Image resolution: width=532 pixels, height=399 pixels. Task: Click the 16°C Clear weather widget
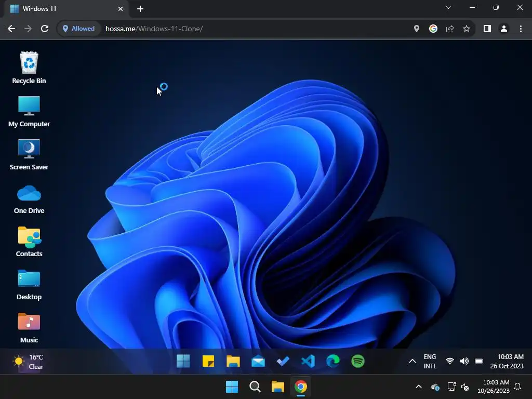28,362
